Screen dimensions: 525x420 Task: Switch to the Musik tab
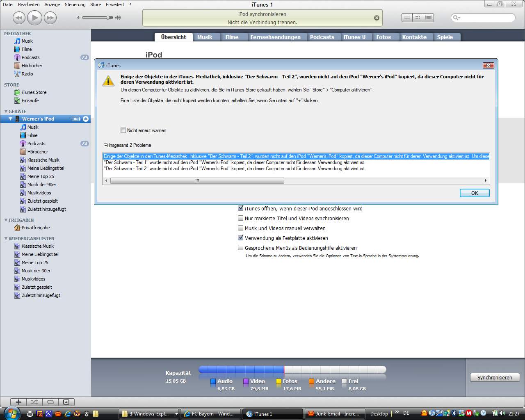(x=205, y=37)
